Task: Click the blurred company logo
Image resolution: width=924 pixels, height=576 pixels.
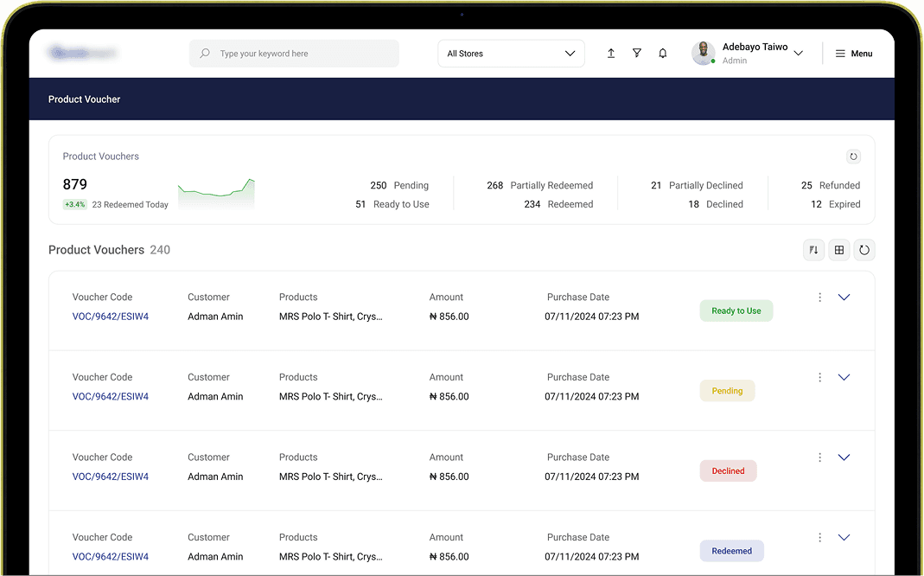Action: coord(82,53)
